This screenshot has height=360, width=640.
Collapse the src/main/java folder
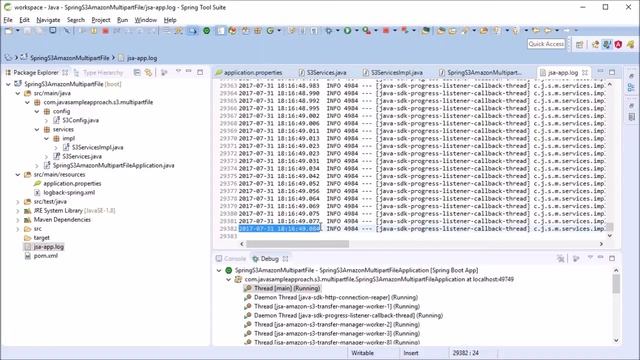(18, 93)
